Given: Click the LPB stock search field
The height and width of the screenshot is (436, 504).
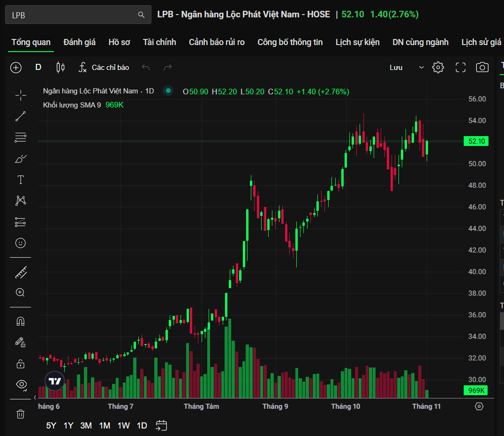Looking at the screenshot, I should 73,15.
